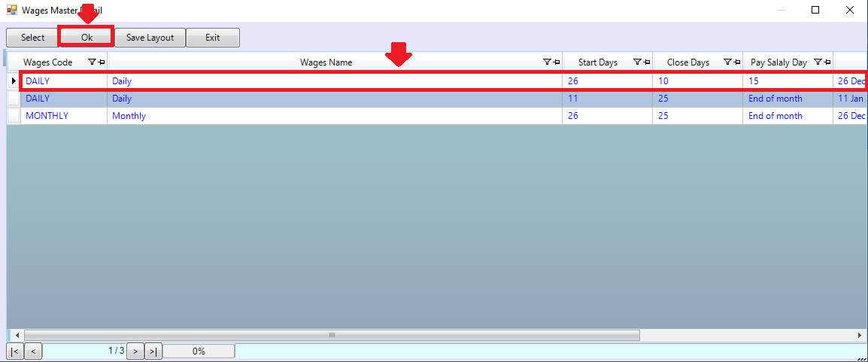Open filter on Pay Salaly Day column
Image resolution: width=868 pixels, height=362 pixels.
click(818, 62)
